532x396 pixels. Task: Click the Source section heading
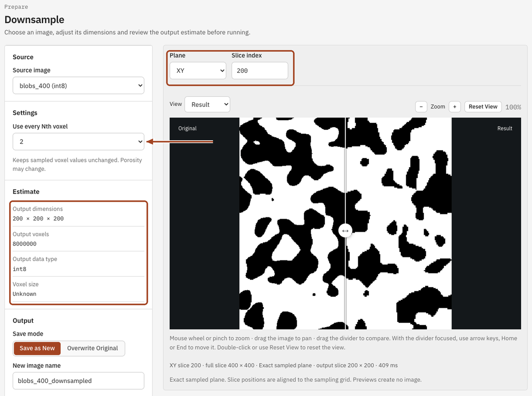[x=23, y=57]
